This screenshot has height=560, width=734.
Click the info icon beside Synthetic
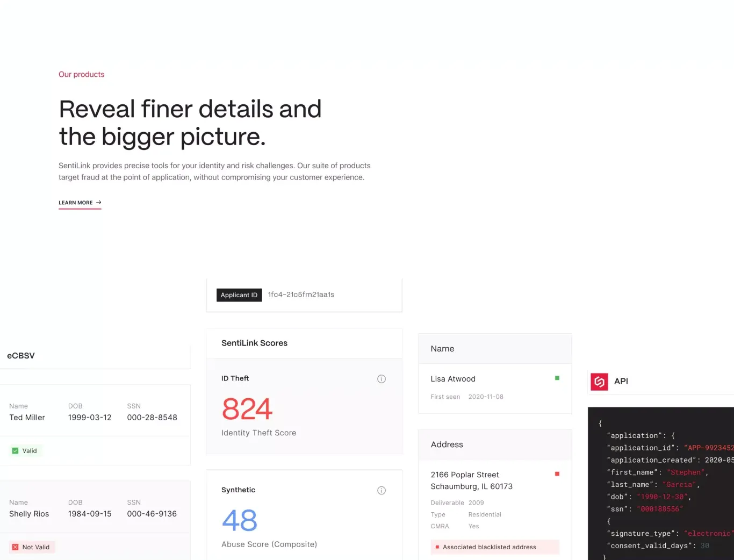coord(382,490)
